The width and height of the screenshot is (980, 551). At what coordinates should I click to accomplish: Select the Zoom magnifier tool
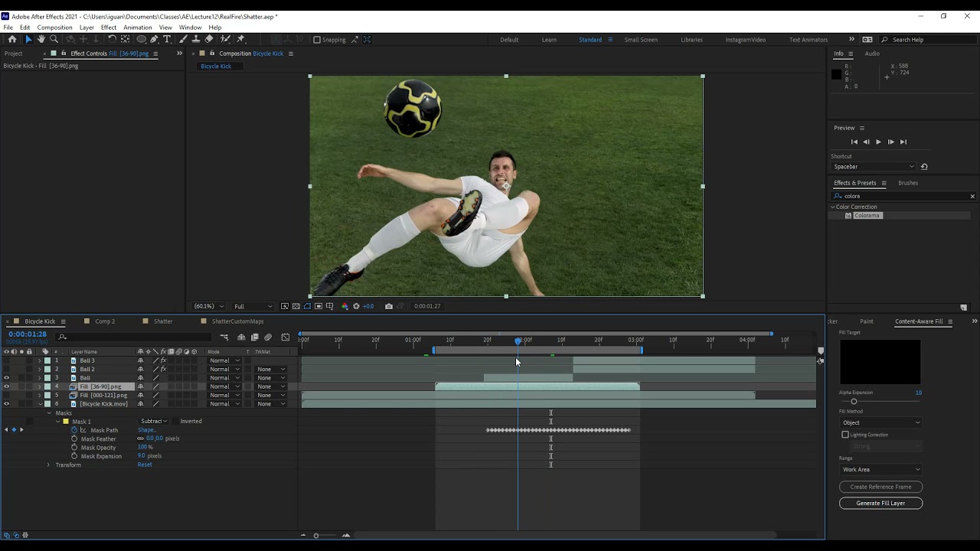[x=54, y=39]
